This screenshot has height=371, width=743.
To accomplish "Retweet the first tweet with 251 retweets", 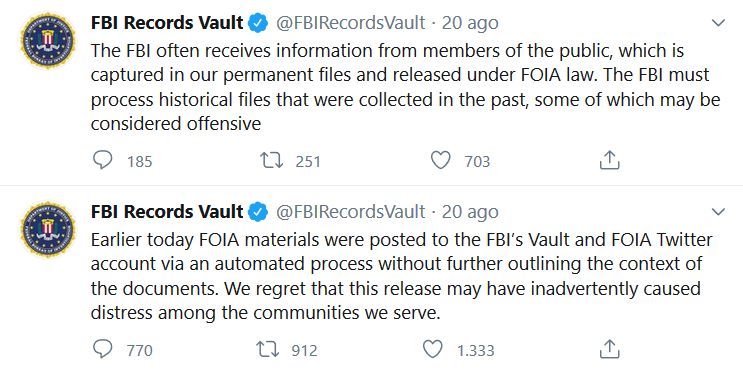I will pyautogui.click(x=272, y=161).
